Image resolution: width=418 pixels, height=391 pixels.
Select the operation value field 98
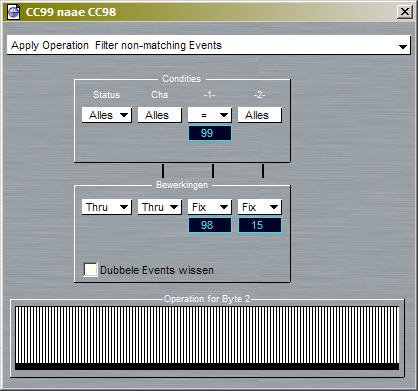tap(210, 225)
